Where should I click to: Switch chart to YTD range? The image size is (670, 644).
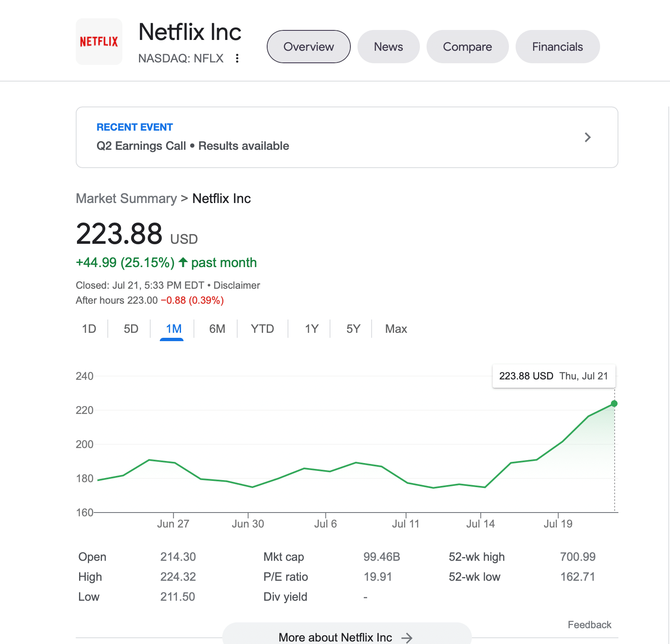[x=263, y=329]
